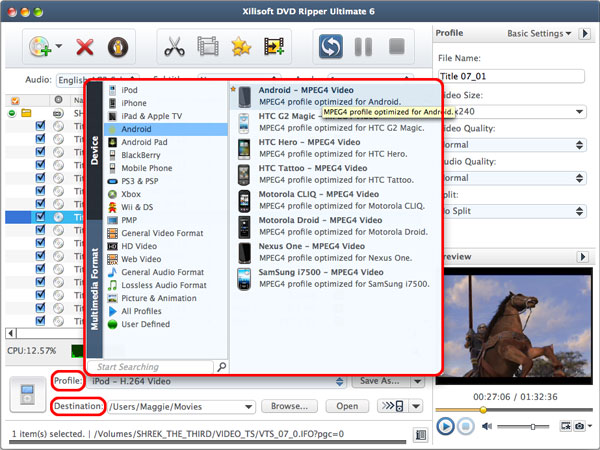The width and height of the screenshot is (600, 450).
Task: Select iPhone in device list
Action: tap(166, 103)
